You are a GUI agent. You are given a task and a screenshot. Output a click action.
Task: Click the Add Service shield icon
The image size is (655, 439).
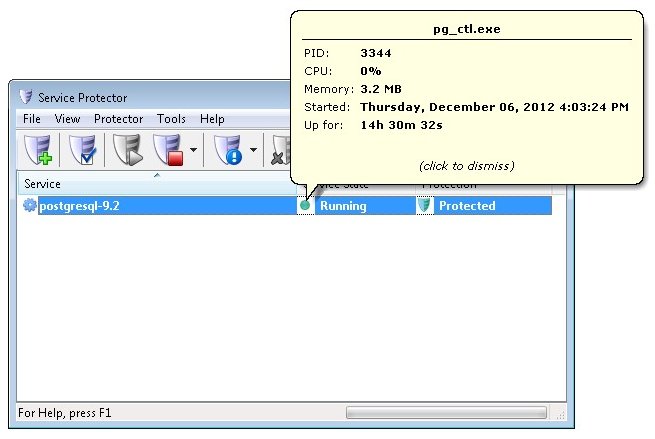[x=38, y=150]
